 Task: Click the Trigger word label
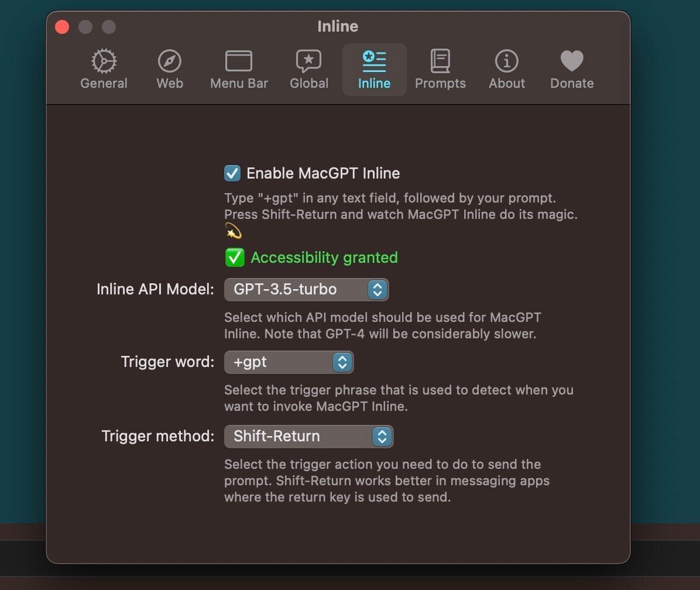pos(167,362)
